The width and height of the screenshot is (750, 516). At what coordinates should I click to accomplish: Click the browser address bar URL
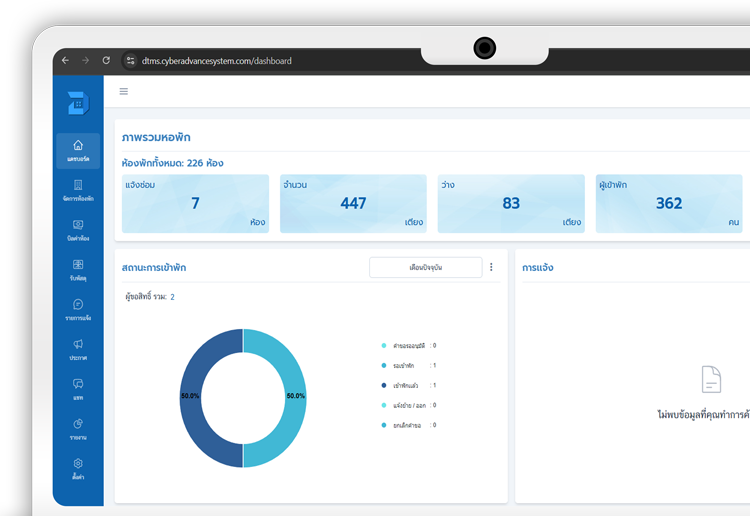217,61
